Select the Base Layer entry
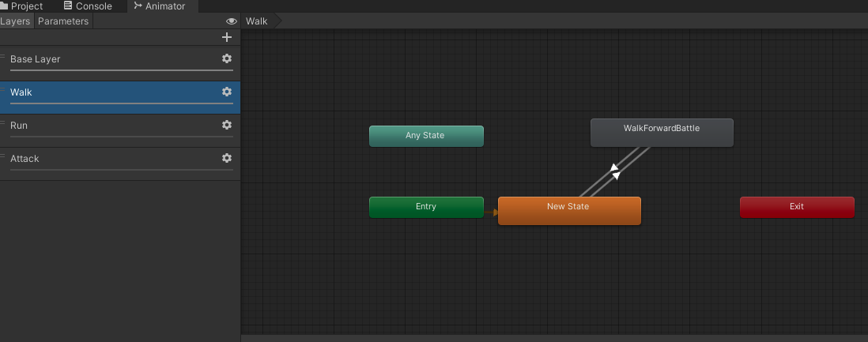This screenshot has width=868, height=342. click(120, 63)
